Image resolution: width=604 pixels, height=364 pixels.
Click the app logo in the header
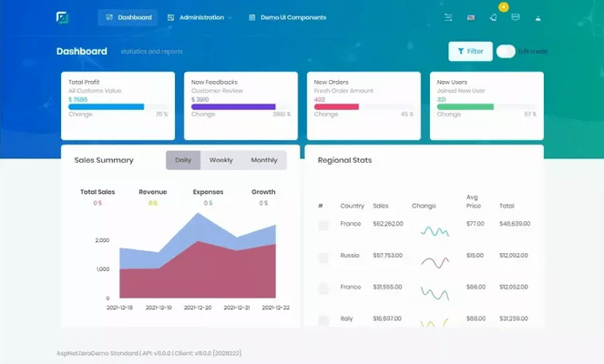click(x=62, y=17)
